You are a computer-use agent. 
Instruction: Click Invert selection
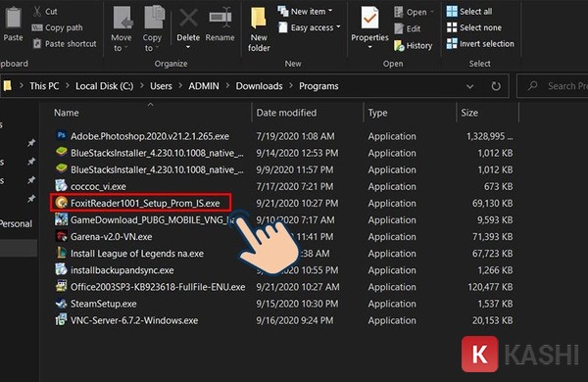[x=480, y=43]
